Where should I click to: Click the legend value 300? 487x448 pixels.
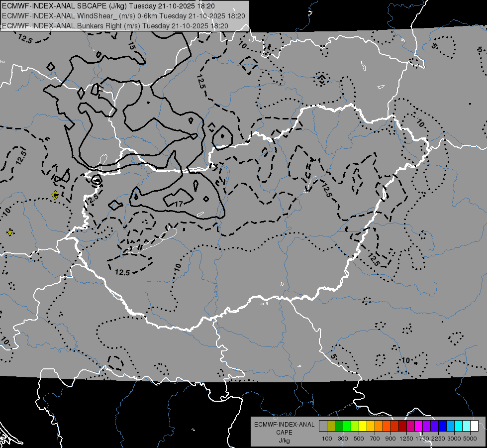[343, 439]
